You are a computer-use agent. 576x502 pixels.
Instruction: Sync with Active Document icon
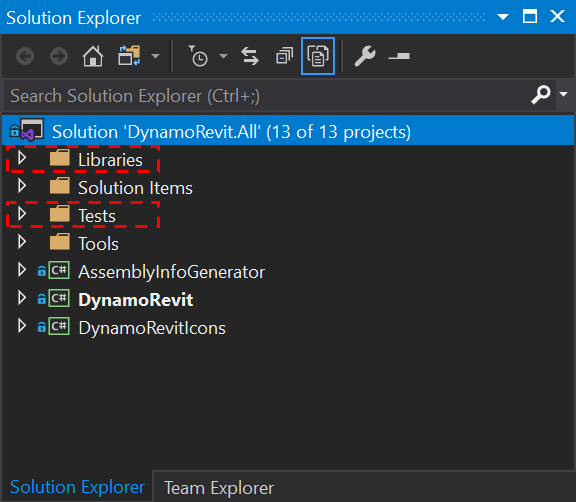(250, 56)
